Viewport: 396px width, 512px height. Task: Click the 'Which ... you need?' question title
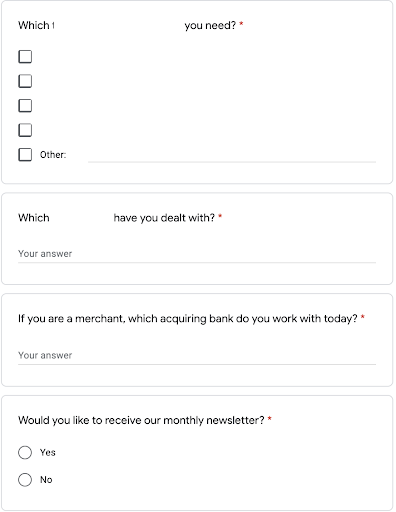(127, 25)
